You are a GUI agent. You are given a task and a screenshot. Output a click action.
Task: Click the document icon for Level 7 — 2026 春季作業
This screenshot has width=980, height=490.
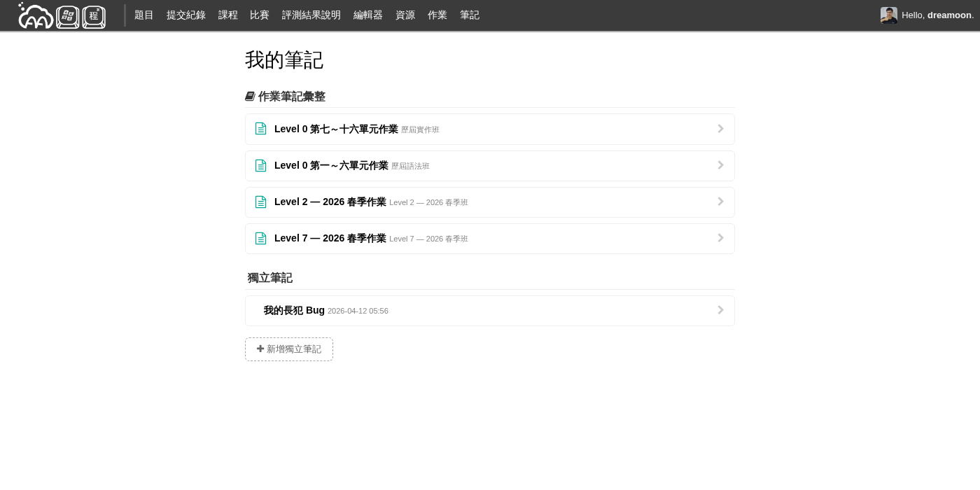(261, 238)
